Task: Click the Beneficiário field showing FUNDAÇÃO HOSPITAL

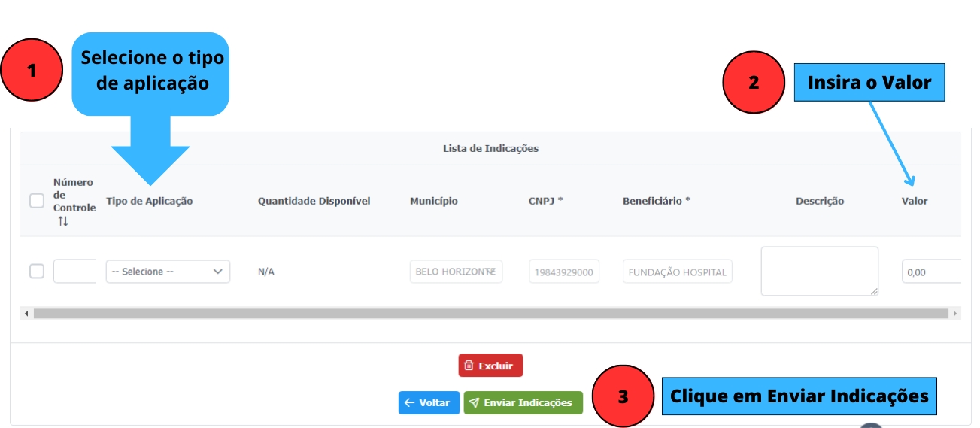Action: tap(677, 272)
